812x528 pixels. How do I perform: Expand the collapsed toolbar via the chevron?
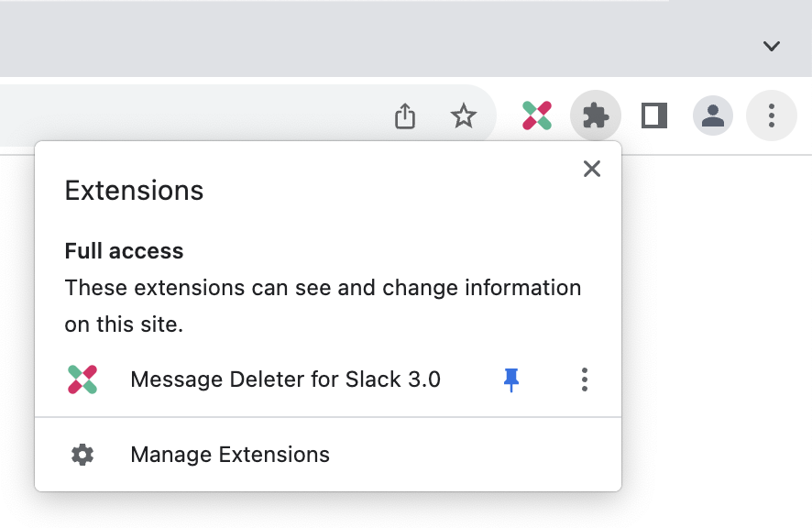pos(771,46)
